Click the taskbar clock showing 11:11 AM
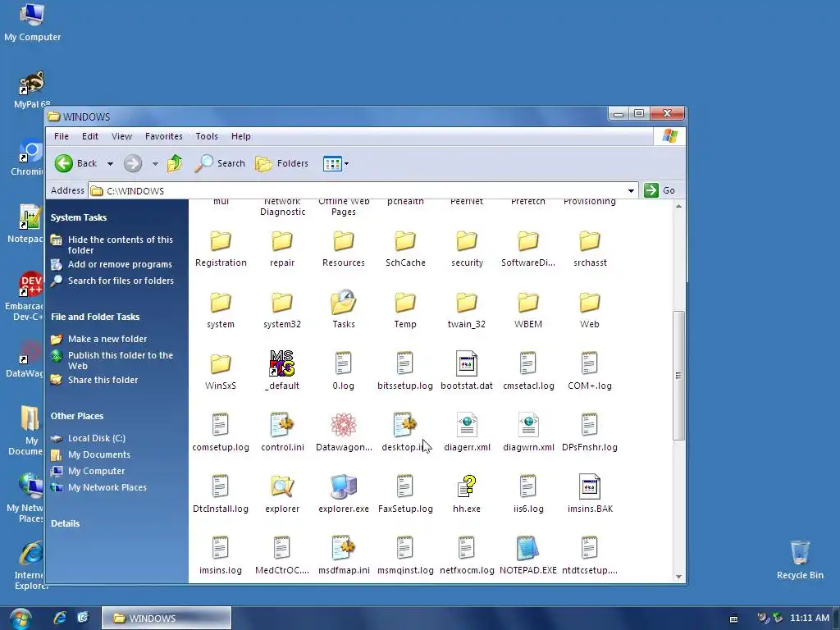Image resolution: width=840 pixels, height=630 pixels. 810,618
